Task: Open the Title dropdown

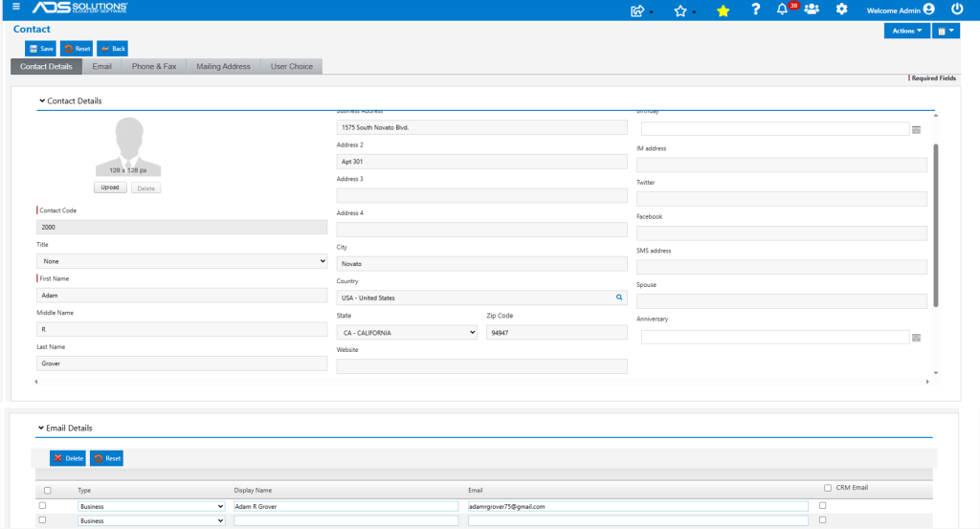Action: 181,261
